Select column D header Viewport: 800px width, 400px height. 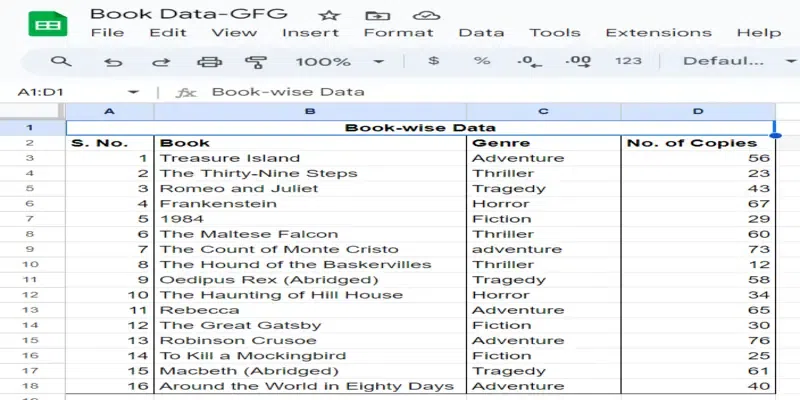pyautogui.click(x=698, y=111)
